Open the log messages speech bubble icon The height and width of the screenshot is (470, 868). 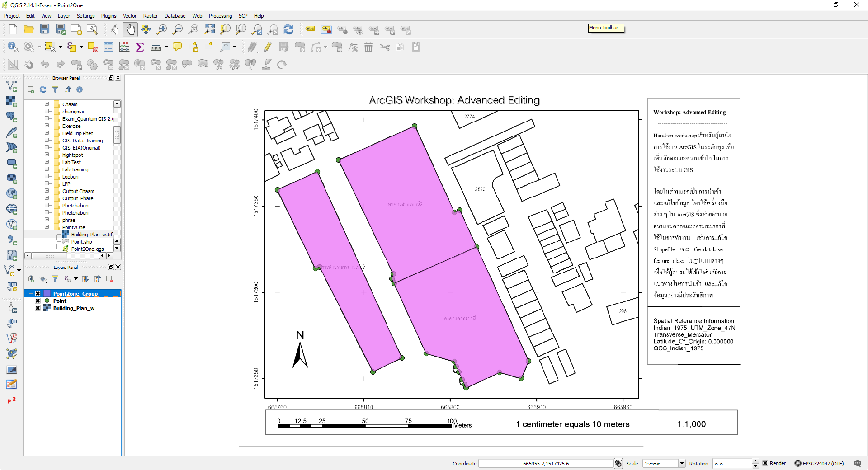coord(858,463)
